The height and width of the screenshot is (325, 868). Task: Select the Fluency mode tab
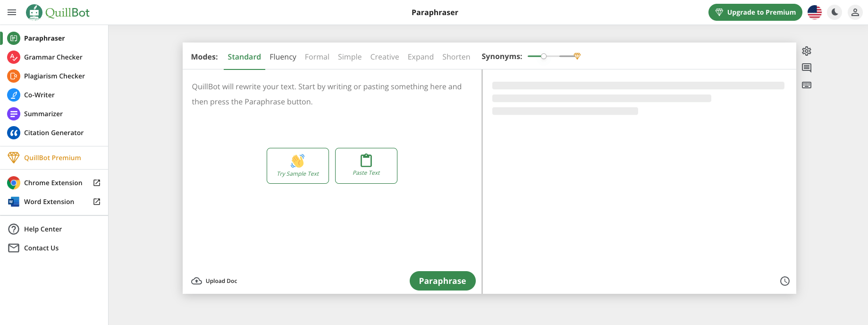(283, 57)
